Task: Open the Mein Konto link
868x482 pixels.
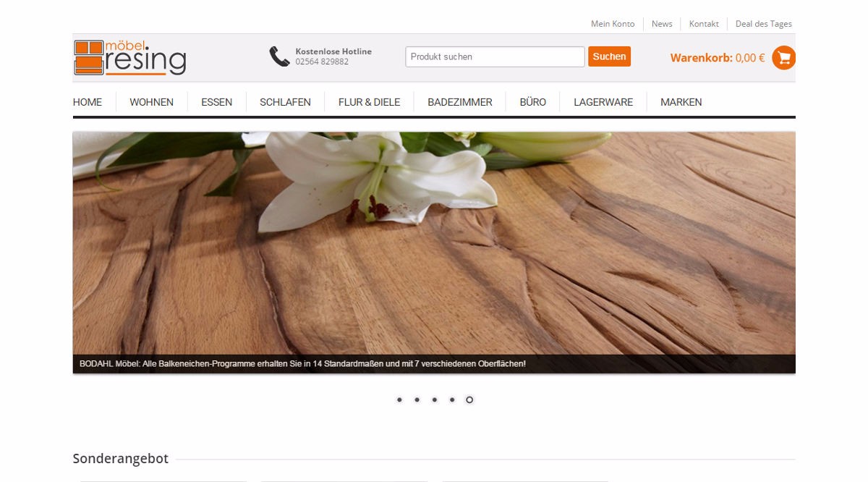Action: tap(612, 24)
